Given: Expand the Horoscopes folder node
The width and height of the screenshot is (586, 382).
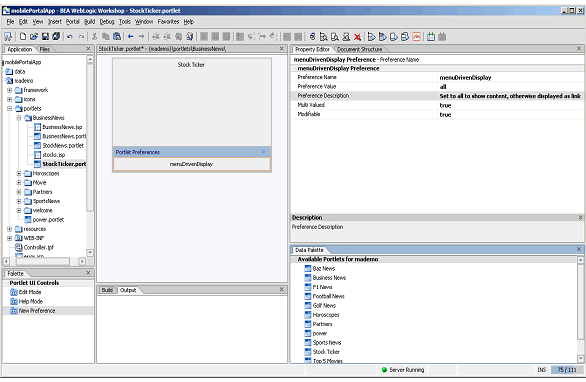Looking at the screenshot, I should tap(19, 173).
